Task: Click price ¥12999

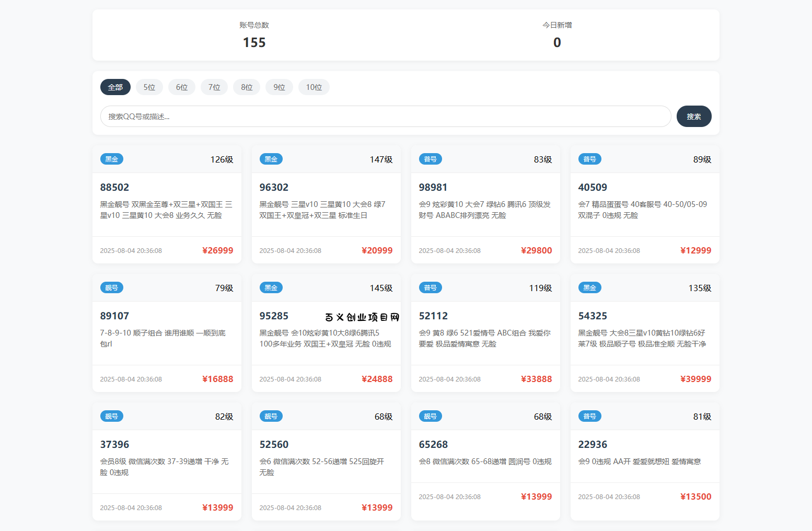Action: [x=696, y=250]
